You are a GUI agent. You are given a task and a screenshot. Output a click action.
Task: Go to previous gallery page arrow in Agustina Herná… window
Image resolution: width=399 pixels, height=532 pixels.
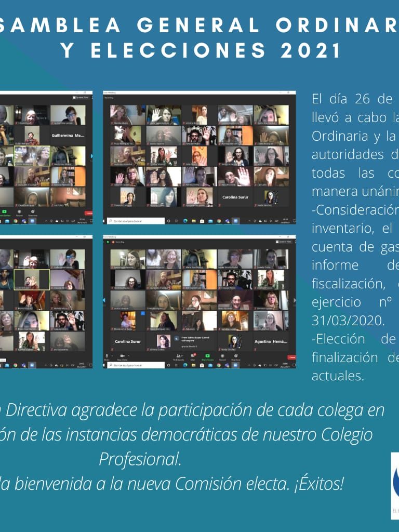tap(104, 300)
